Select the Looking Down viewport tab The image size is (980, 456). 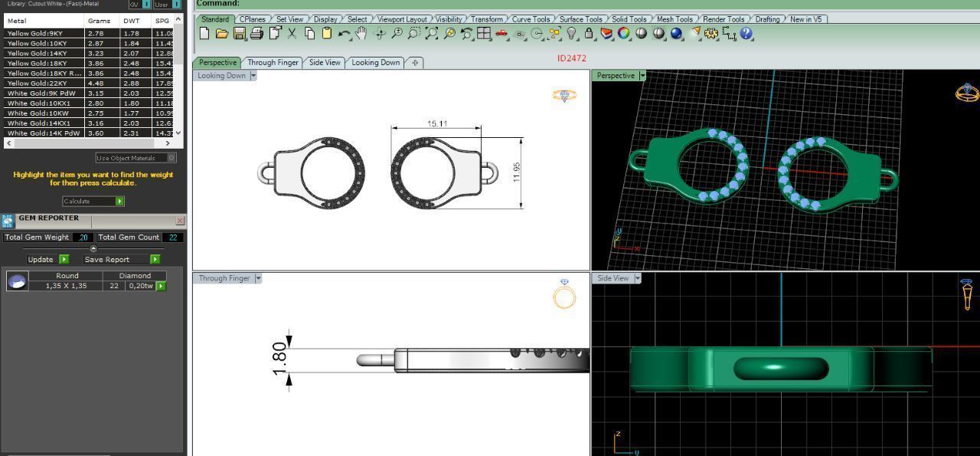point(375,63)
